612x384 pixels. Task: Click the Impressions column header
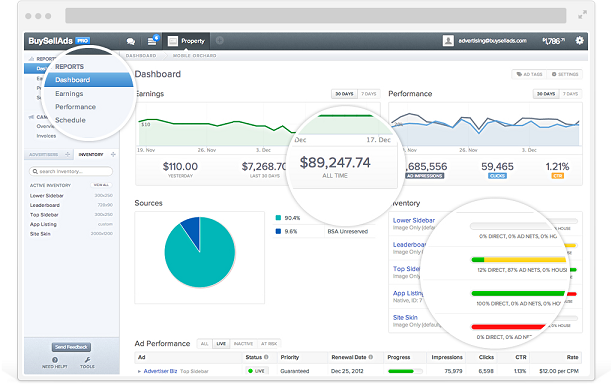pyautogui.click(x=447, y=357)
